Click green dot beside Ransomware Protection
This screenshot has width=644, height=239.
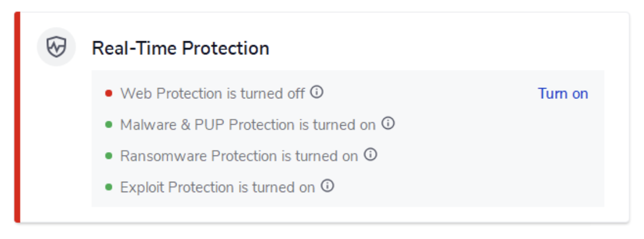pos(108,156)
